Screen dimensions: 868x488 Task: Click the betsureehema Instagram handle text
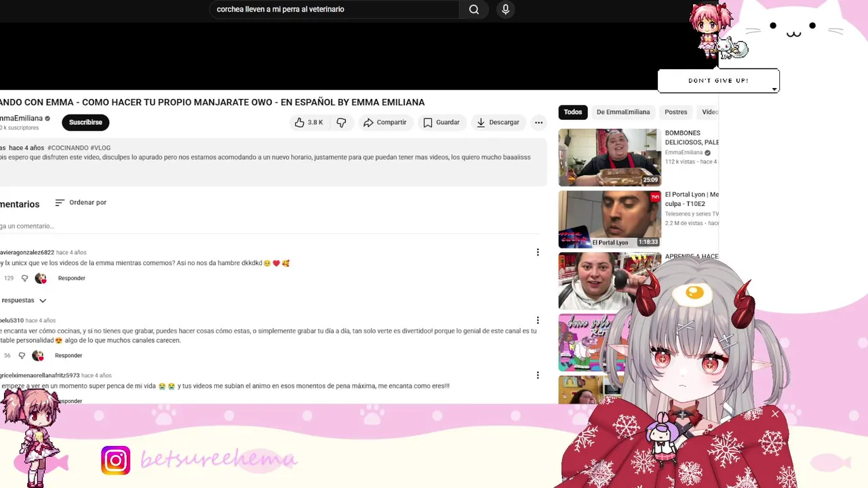(218, 460)
